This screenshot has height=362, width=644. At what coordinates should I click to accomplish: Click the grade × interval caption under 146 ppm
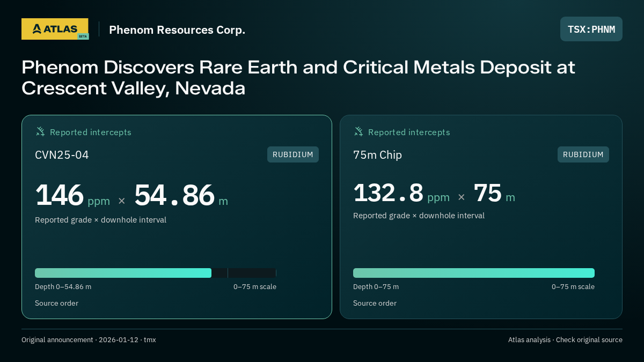coord(100,220)
